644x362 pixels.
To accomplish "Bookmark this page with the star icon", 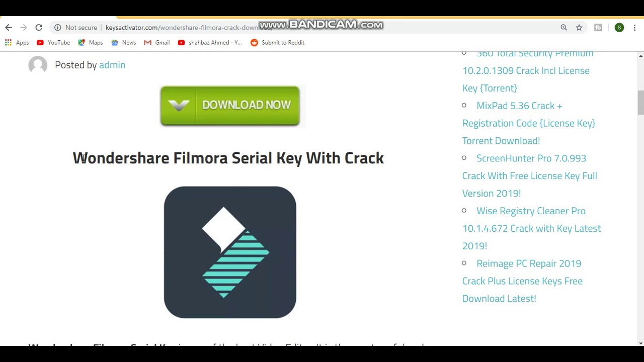I will tap(579, 28).
